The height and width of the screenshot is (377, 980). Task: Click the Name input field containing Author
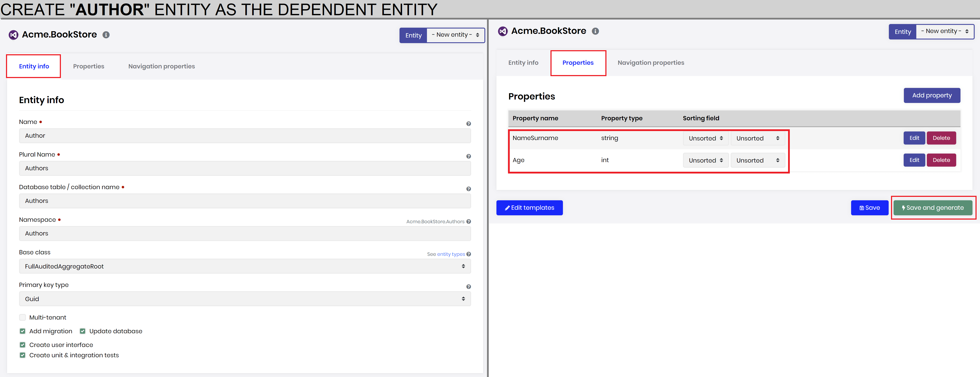click(x=245, y=136)
